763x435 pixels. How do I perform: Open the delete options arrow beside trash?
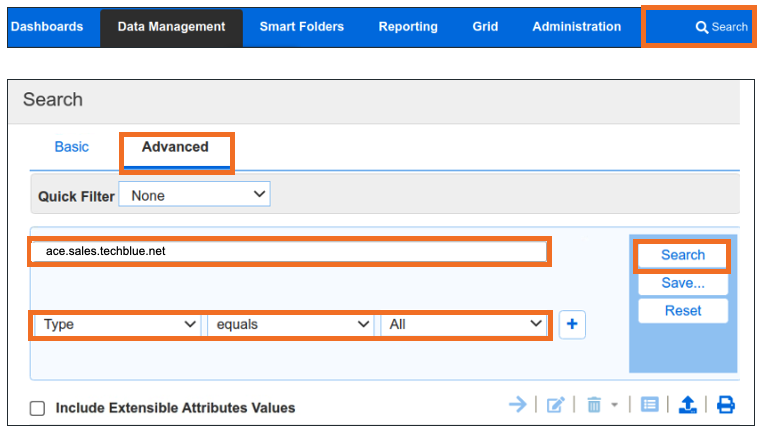614,405
